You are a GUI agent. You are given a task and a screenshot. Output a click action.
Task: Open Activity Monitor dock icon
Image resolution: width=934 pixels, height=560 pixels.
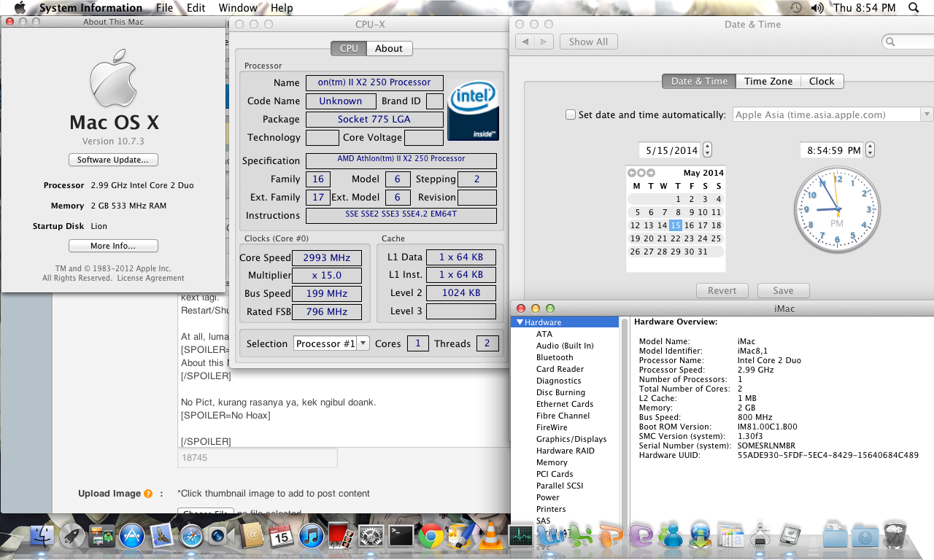[521, 537]
